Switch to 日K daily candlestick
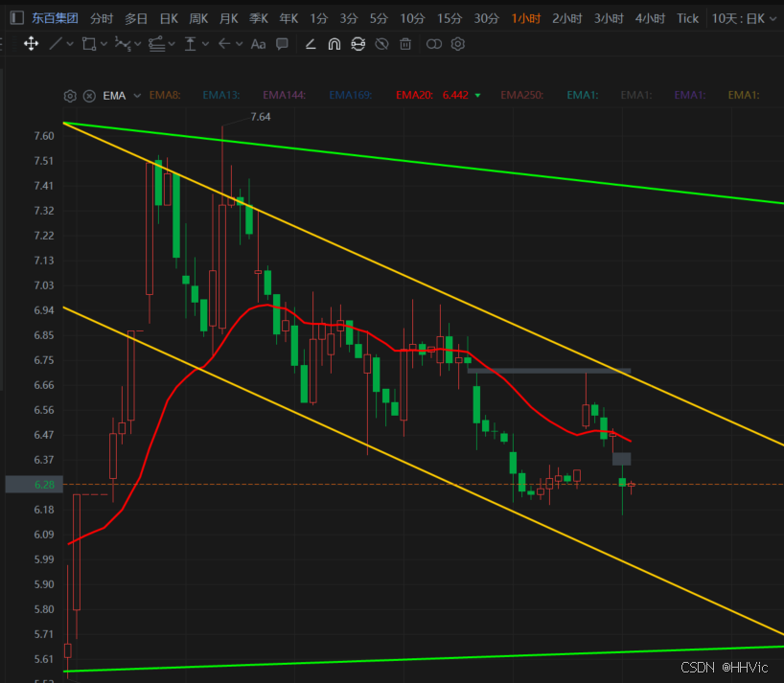Screen dimensions: 784x683 pyautogui.click(x=169, y=19)
